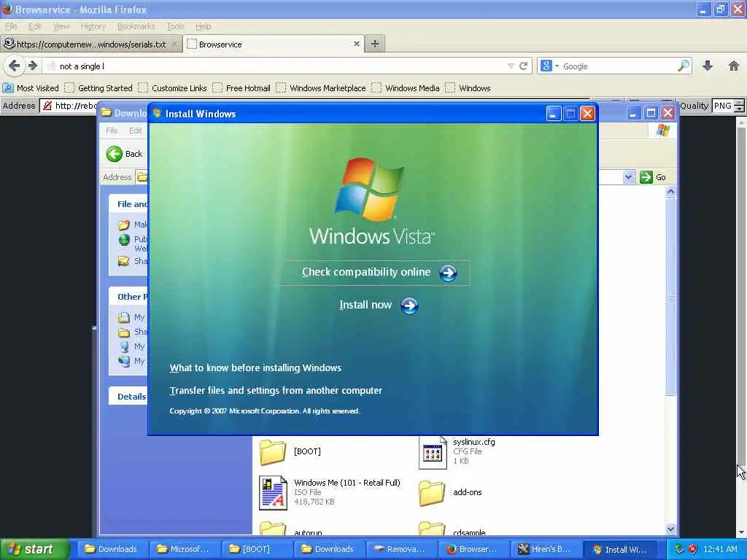This screenshot has width=747, height=560.
Task: Open Quality PNG stepper control
Action: (739, 106)
